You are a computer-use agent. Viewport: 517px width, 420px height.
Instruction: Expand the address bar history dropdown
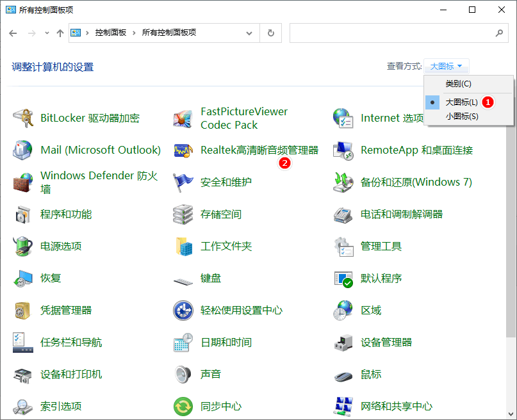[249, 33]
